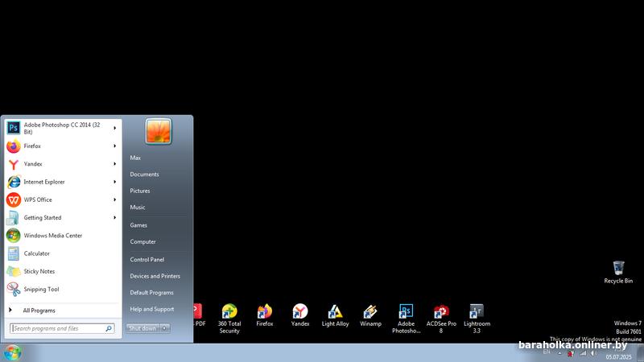Open Sticky Notes from Start menu

pyautogui.click(x=62, y=271)
